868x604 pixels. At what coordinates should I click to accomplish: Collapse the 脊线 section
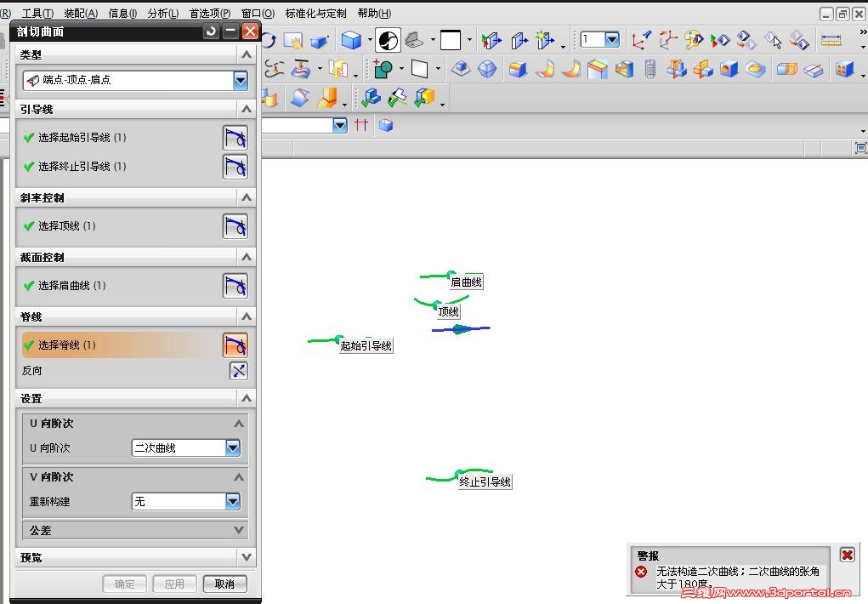247,316
